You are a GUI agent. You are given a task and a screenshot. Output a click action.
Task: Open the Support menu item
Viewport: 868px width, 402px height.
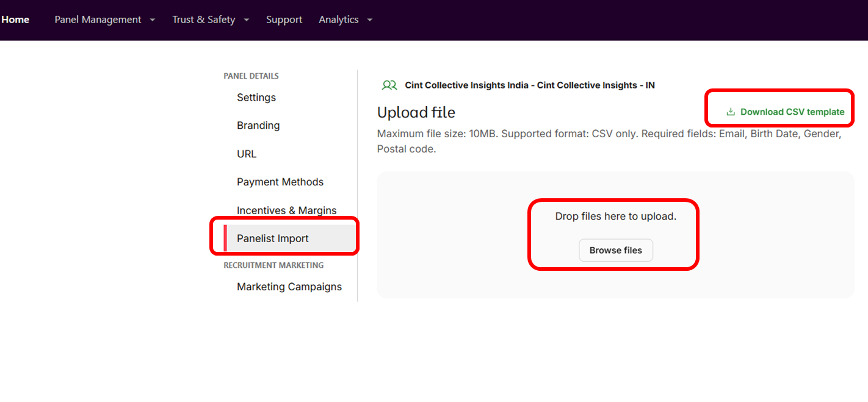tap(284, 20)
